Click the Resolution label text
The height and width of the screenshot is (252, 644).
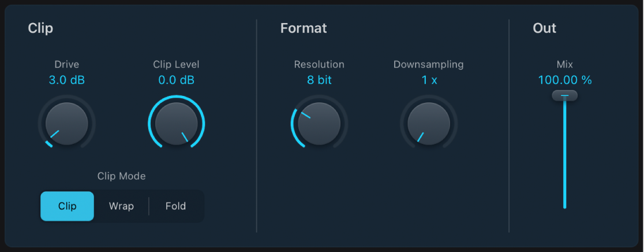point(319,65)
